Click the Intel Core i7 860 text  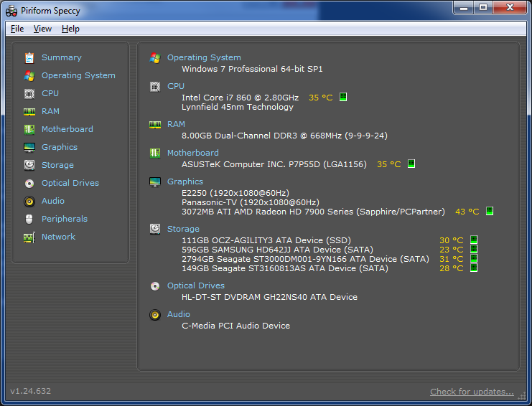[241, 98]
